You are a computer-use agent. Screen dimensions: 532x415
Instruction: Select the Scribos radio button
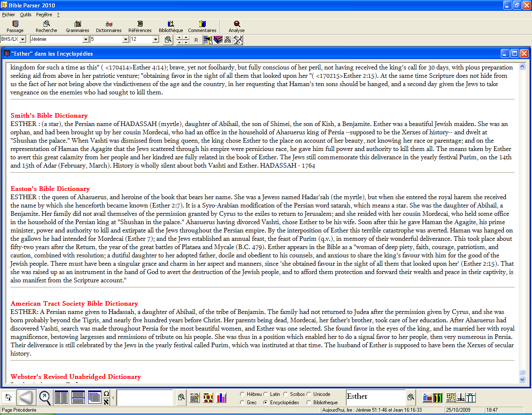286,394
